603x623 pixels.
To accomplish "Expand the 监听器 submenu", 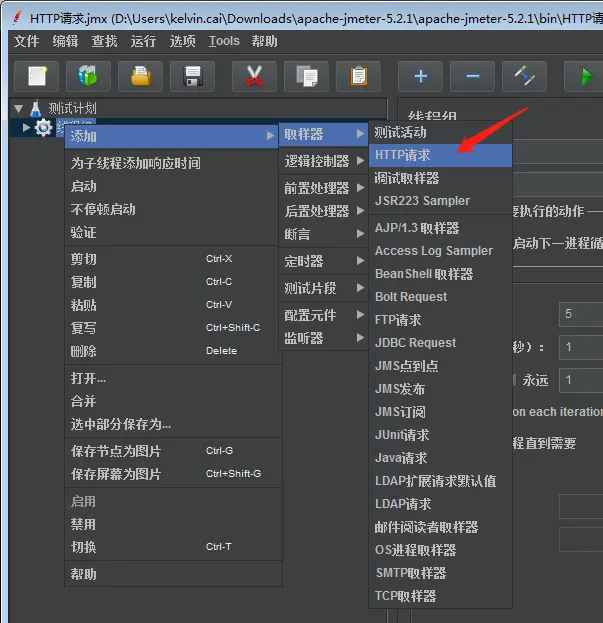I will (x=324, y=338).
